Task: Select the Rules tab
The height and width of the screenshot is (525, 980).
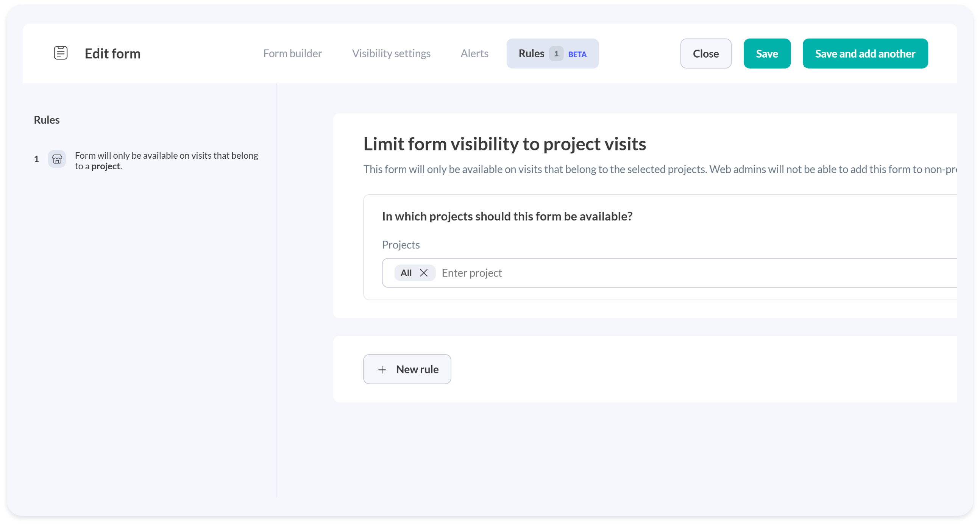Action: pyautogui.click(x=531, y=53)
